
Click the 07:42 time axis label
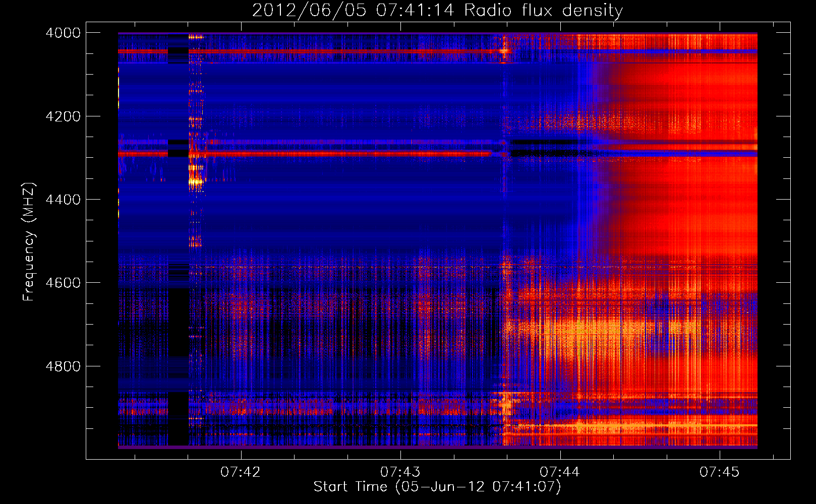point(241,472)
